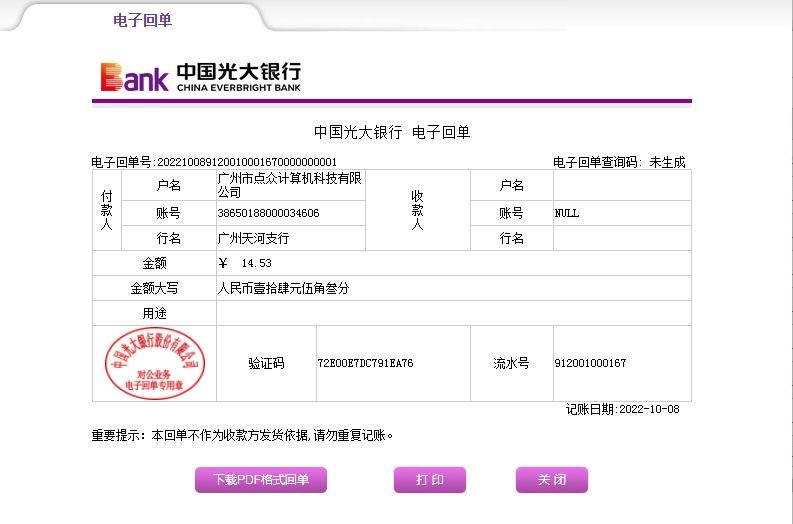Select the 流水号 value 912001000167

(590, 363)
